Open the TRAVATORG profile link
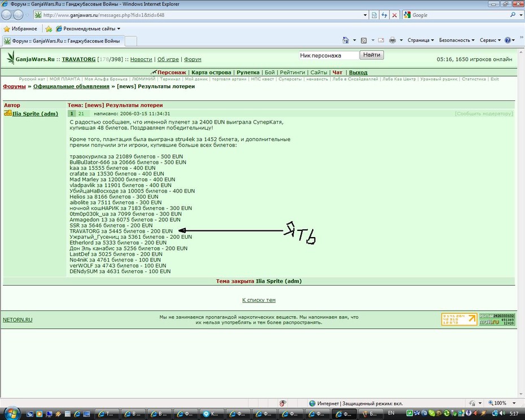The height and width of the screenshot is (420, 525). 78,59
